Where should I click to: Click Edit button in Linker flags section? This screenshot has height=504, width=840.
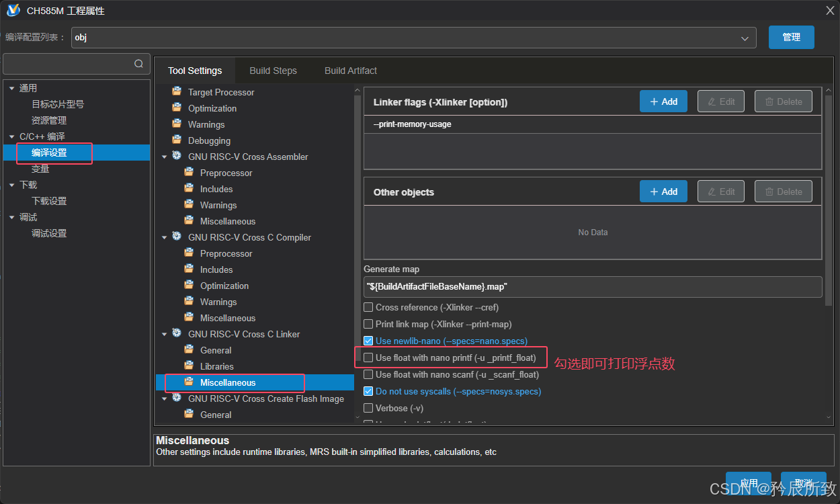tap(721, 101)
